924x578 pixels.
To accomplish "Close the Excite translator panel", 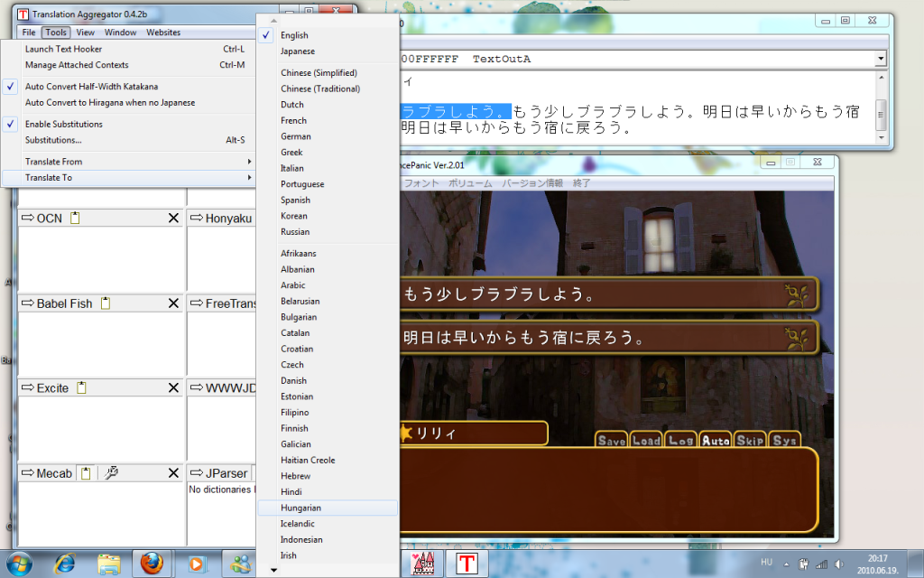I will pyautogui.click(x=173, y=388).
